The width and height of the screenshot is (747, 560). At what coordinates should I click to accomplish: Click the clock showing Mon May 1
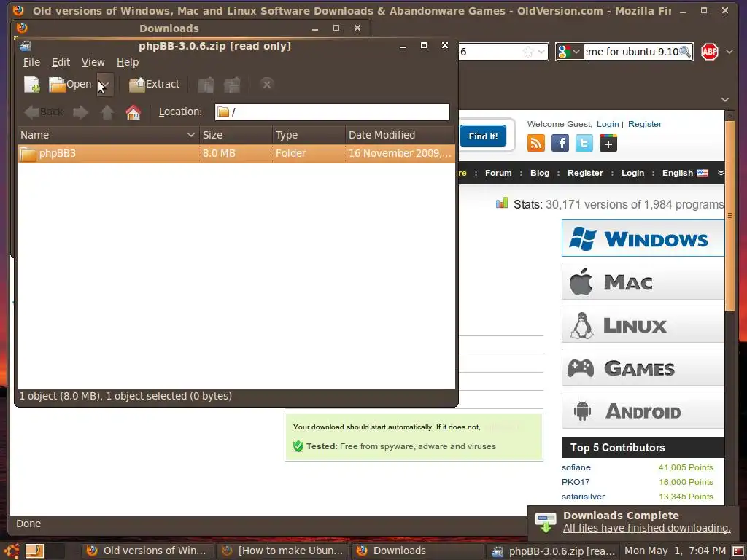[x=675, y=551]
